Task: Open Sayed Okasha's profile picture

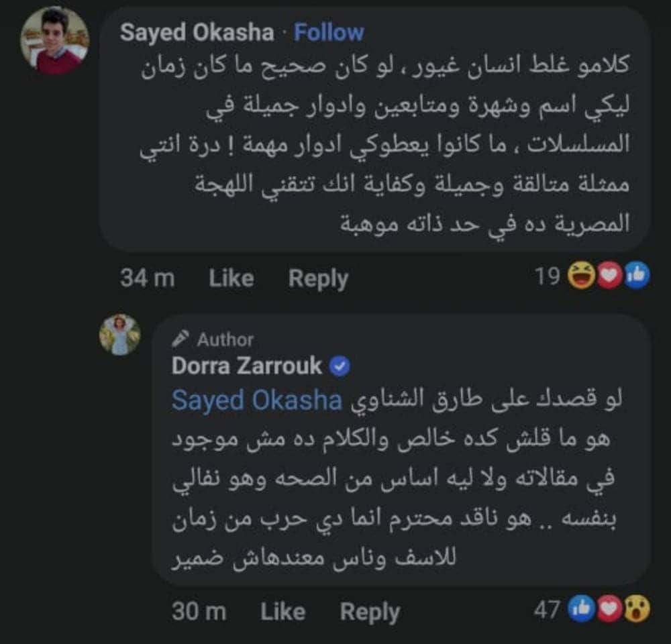Action: point(55,40)
